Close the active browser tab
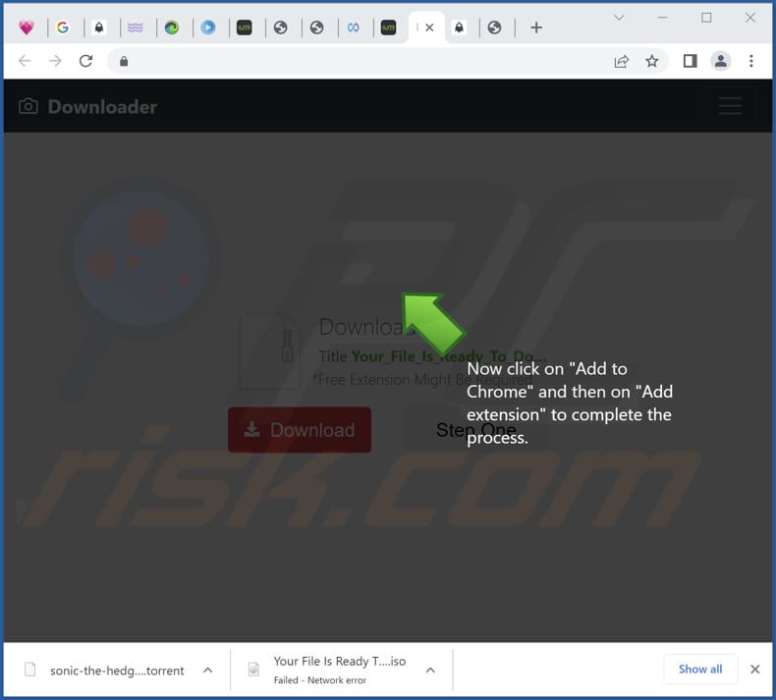 pyautogui.click(x=429, y=27)
